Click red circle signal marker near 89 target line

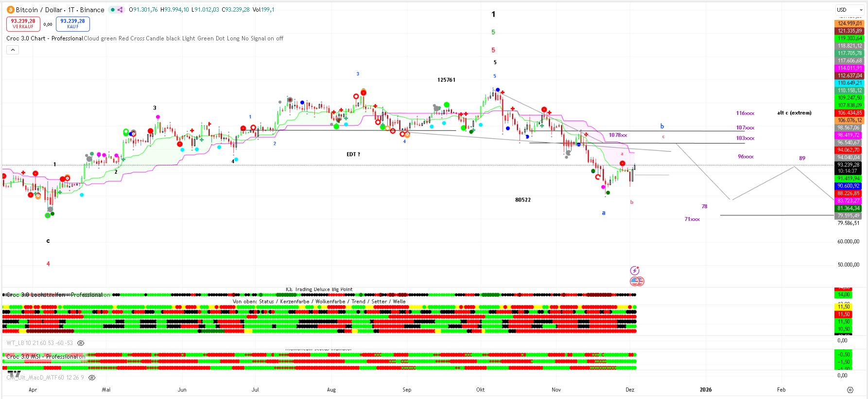point(623,163)
